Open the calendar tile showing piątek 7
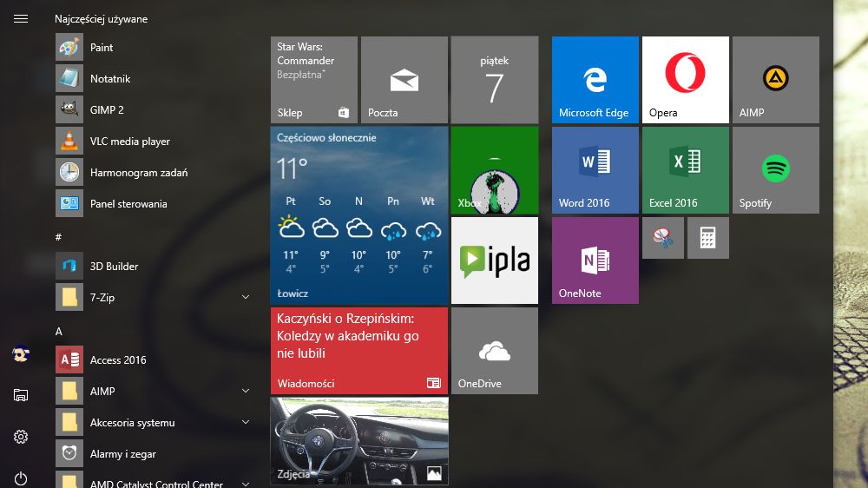The image size is (868, 488). tap(495, 80)
